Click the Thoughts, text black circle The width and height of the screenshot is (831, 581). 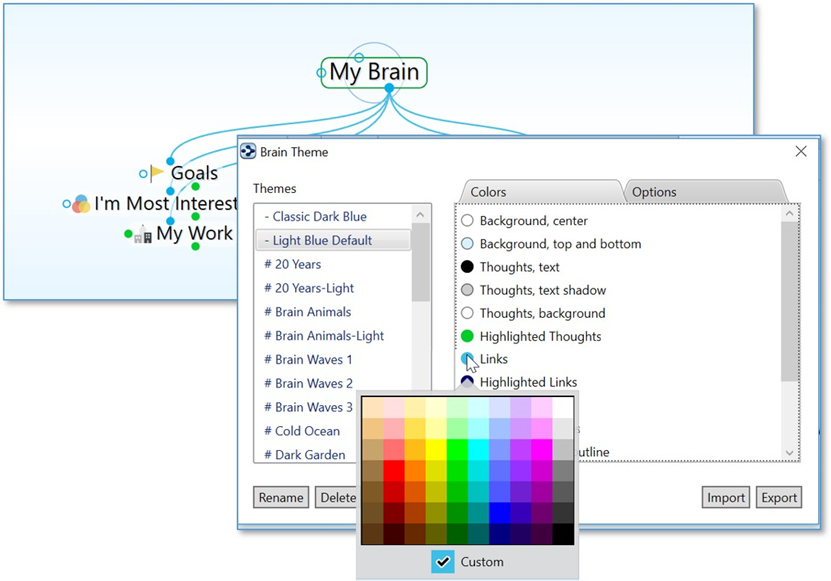[467, 267]
